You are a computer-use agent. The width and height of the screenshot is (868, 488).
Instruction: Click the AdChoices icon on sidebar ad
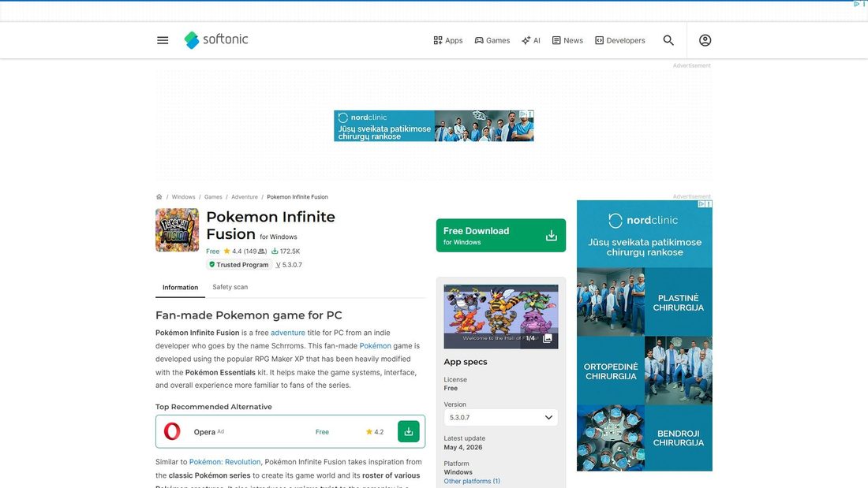click(702, 204)
